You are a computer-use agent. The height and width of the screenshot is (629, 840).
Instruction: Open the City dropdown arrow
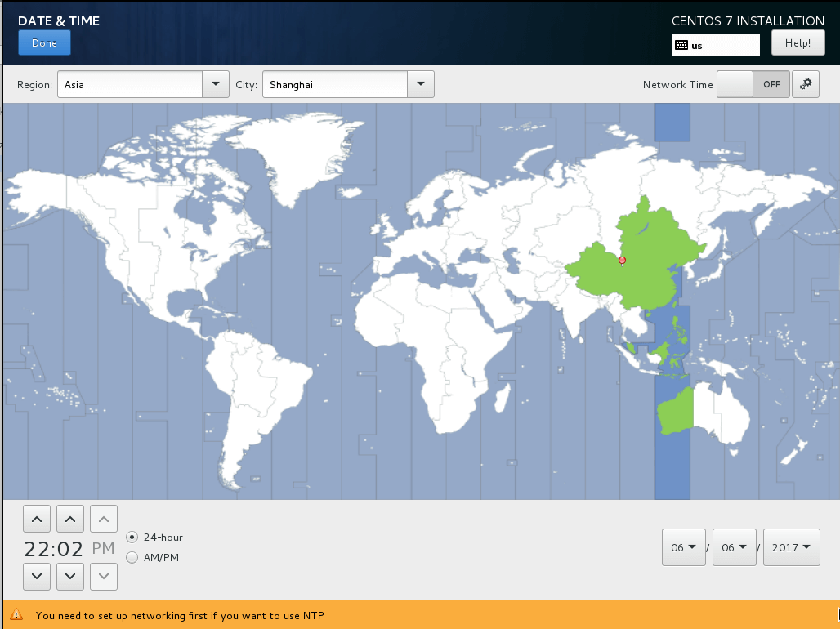(421, 84)
